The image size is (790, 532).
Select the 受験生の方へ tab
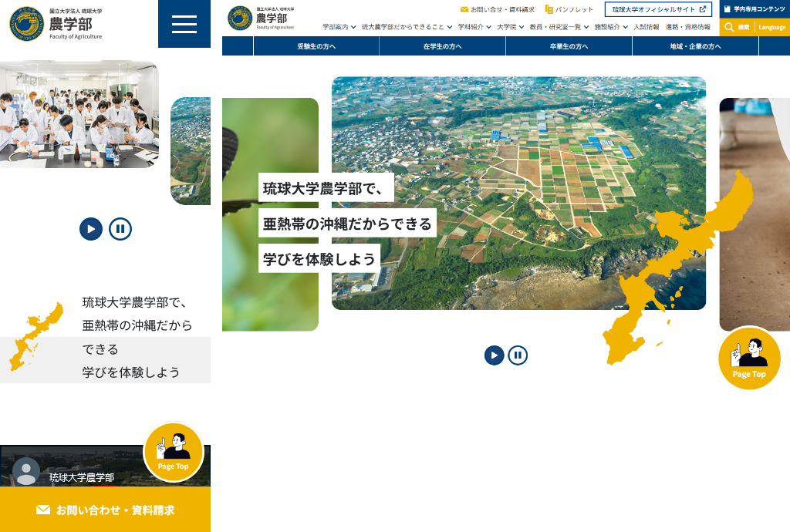pos(316,46)
